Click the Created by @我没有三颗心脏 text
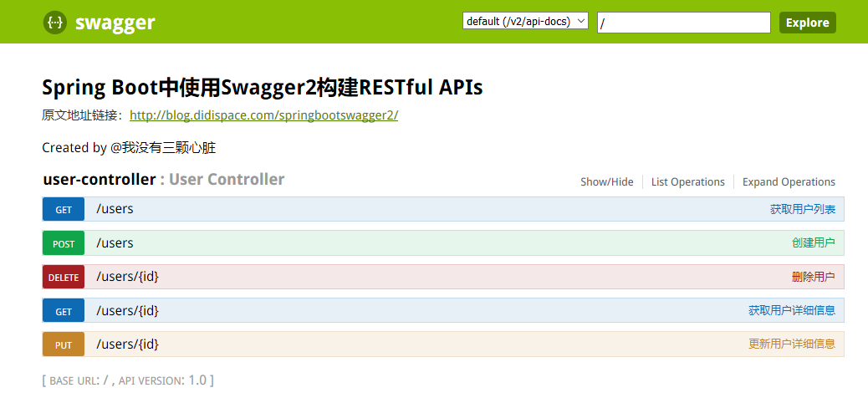 [129, 148]
